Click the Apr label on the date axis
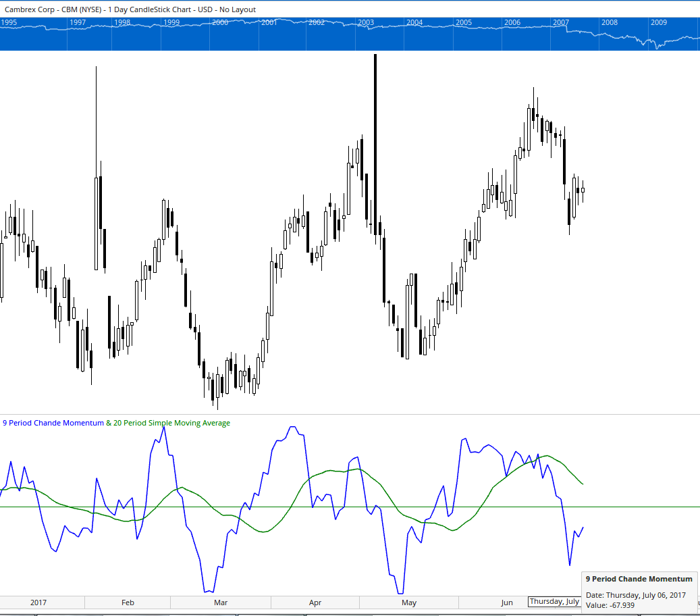Viewport: 700px width, 616px height. 315,602
